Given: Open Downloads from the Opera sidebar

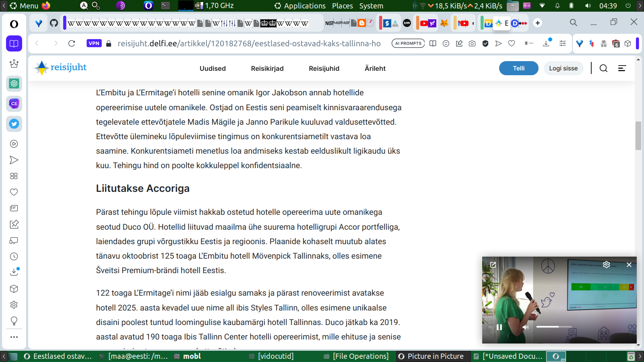Looking at the screenshot, I should pyautogui.click(x=14, y=272).
